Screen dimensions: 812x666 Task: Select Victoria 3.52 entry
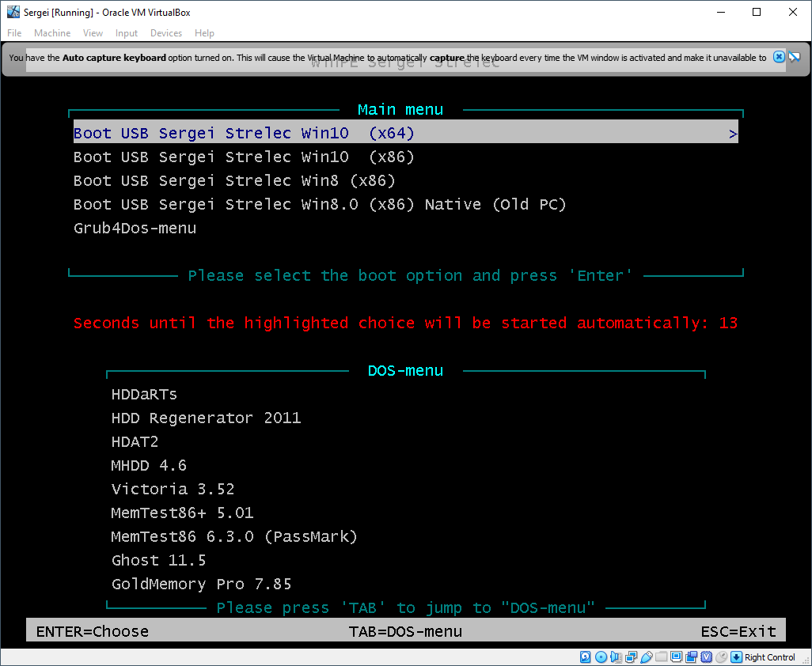173,490
